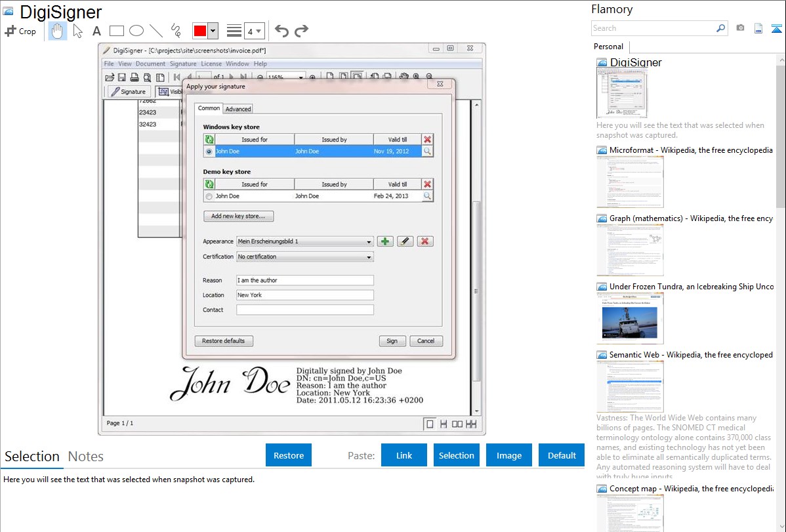Open the annotation color dropdown arrow
Screen dimensions: 786x532
(213, 31)
